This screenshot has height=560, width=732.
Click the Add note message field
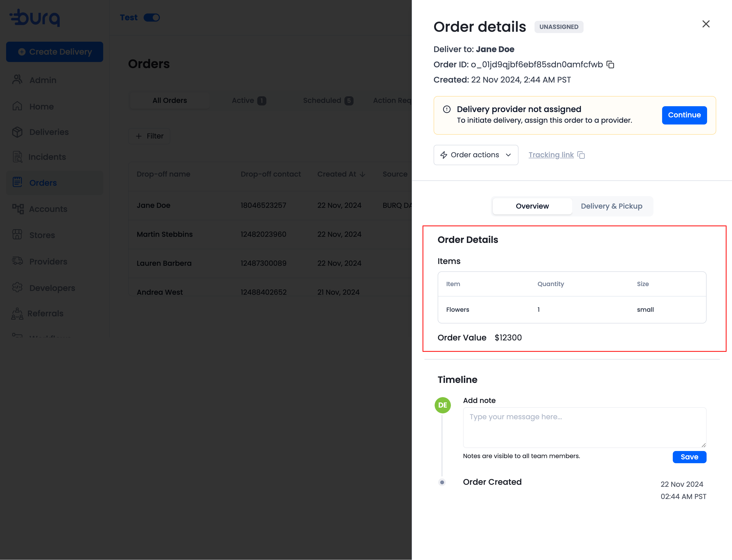(x=584, y=427)
